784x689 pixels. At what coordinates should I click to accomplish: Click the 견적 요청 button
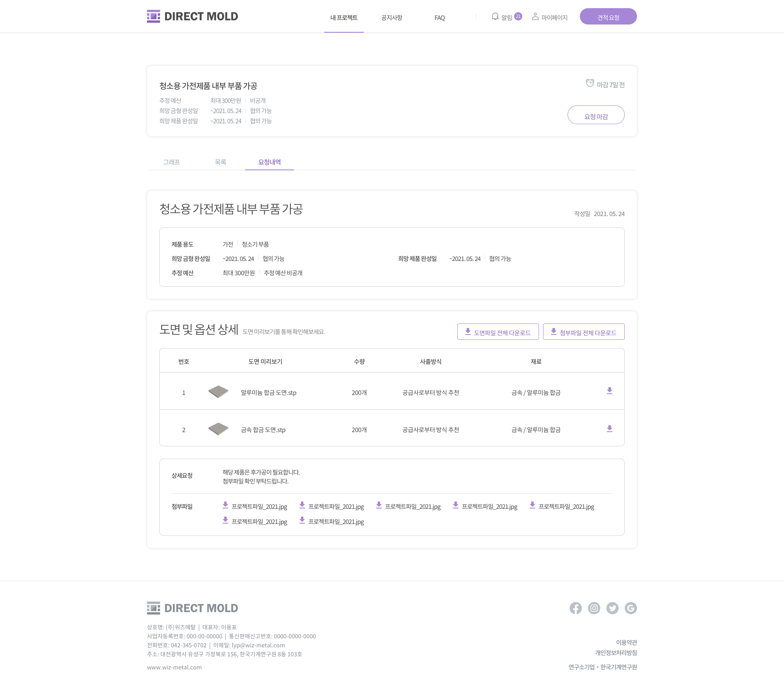pos(608,17)
